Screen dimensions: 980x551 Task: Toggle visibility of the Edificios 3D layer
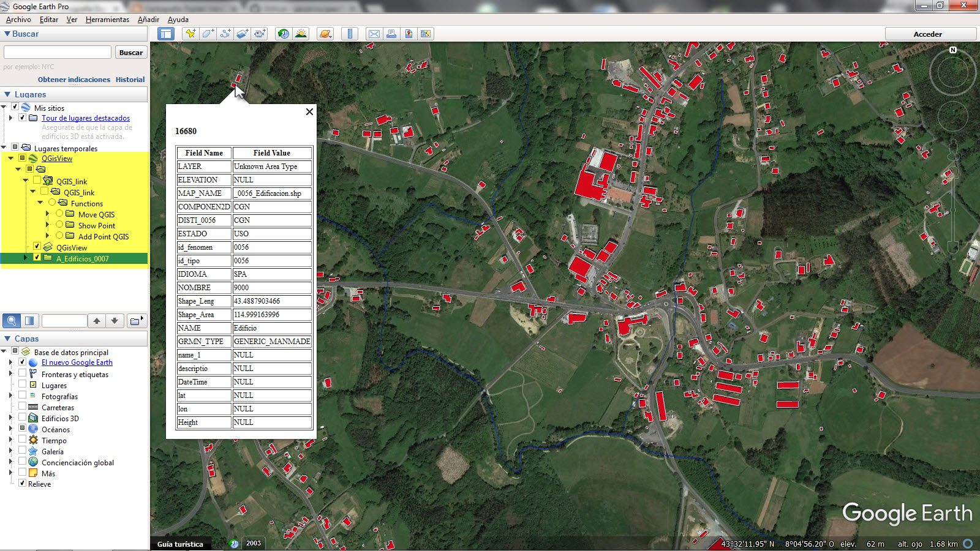(22, 418)
